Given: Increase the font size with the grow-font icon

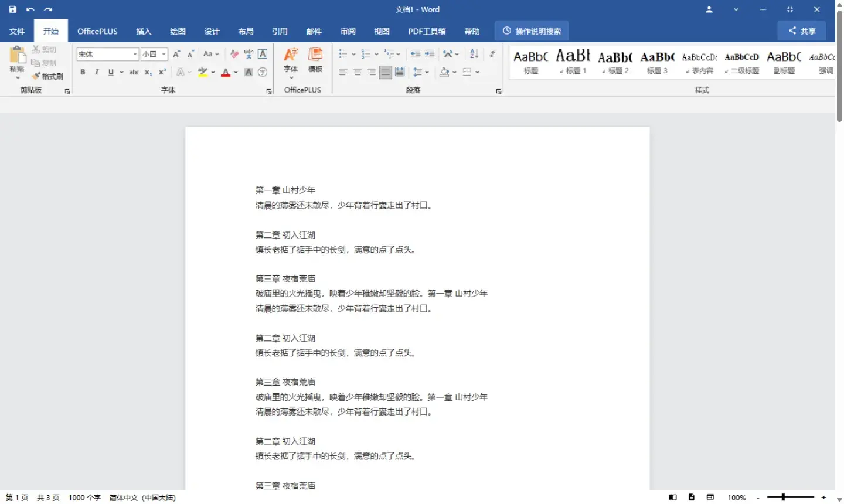Looking at the screenshot, I should (176, 54).
